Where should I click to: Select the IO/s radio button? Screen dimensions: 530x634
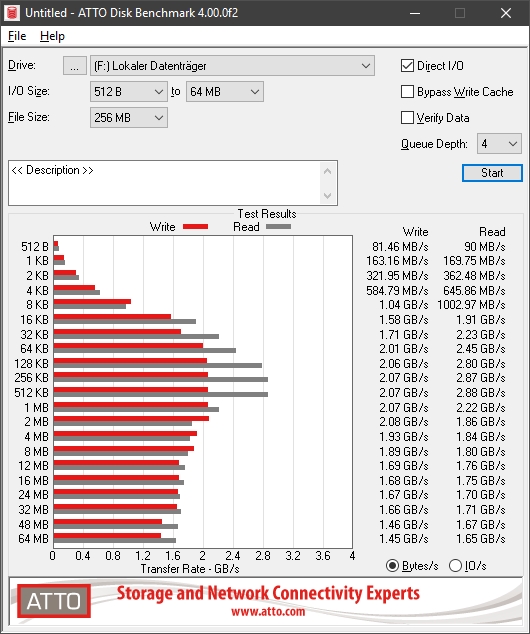456,565
